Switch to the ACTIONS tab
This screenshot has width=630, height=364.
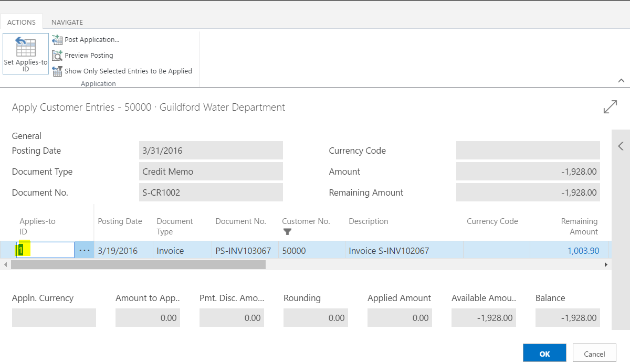click(22, 22)
